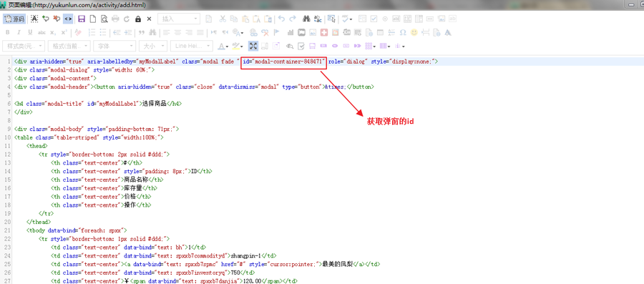644x284 pixels.
Task: Open the purple columns layout dropdown
Action: click(x=385, y=46)
